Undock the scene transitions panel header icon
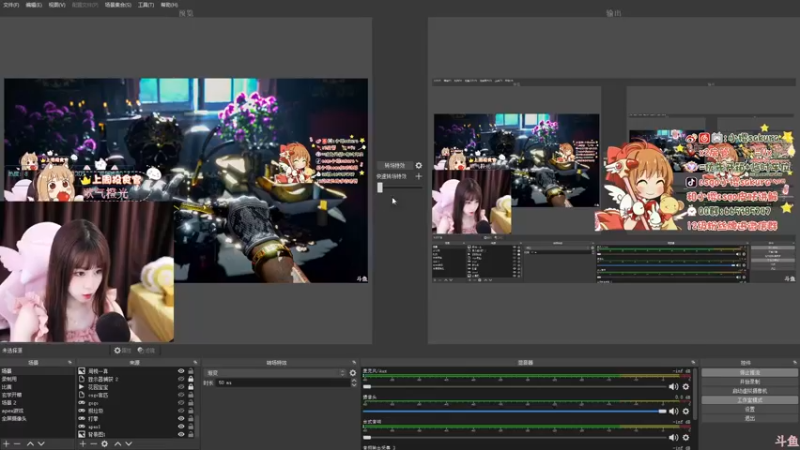The height and width of the screenshot is (450, 800). point(354,362)
